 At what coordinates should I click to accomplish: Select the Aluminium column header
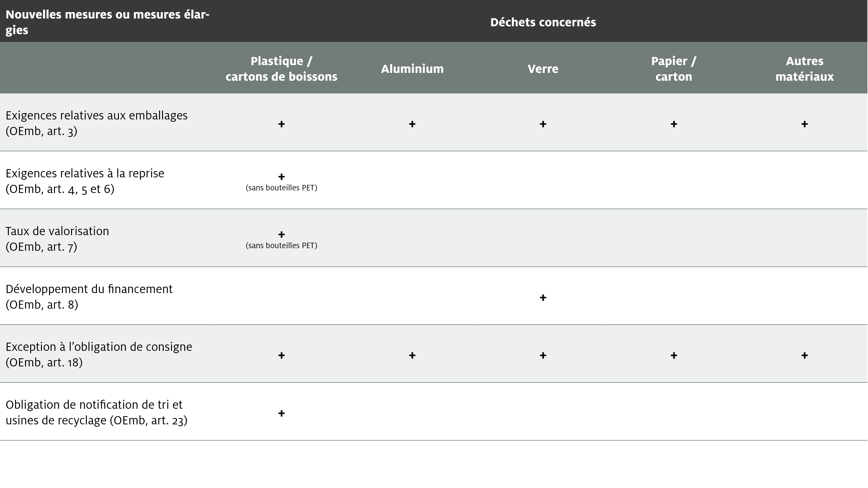(412, 69)
